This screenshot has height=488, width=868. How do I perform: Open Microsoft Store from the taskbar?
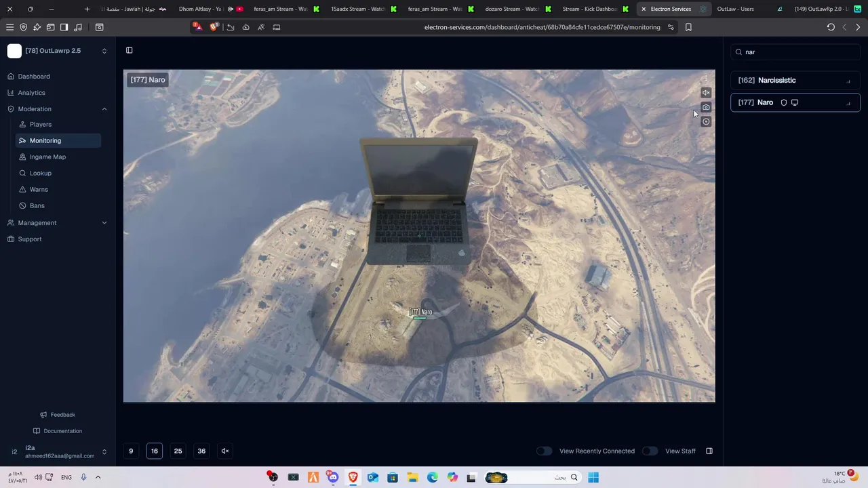(x=392, y=477)
